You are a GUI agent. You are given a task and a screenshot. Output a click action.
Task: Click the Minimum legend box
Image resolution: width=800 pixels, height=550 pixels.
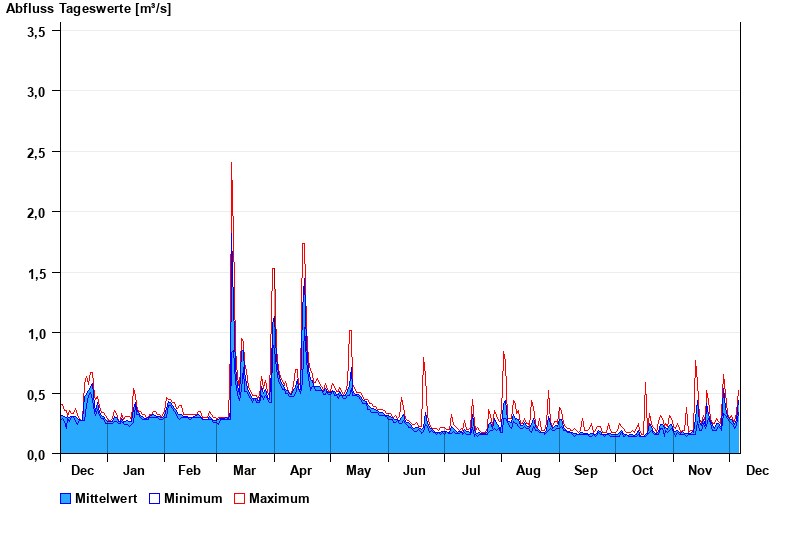coord(154,498)
